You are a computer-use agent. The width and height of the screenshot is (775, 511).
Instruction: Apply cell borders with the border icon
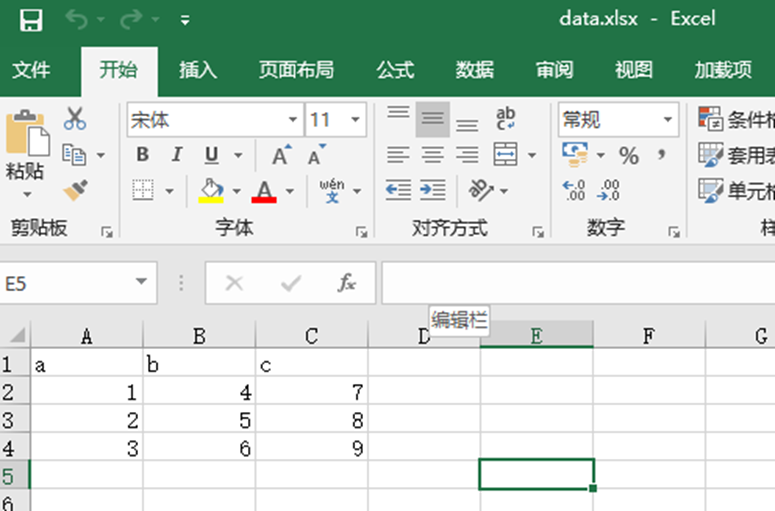[x=143, y=190]
